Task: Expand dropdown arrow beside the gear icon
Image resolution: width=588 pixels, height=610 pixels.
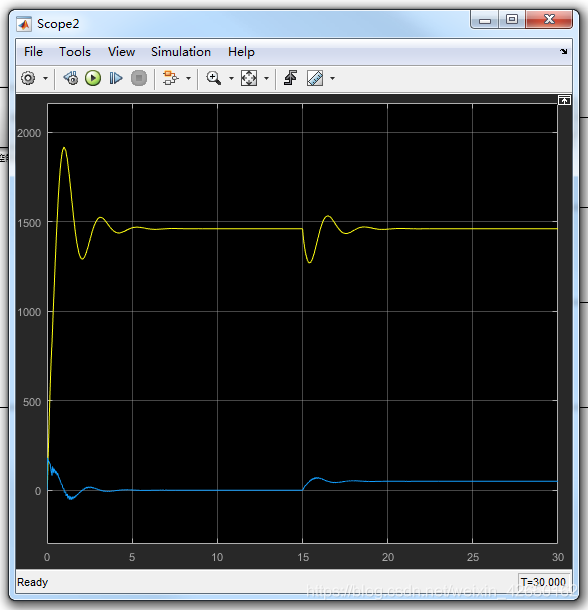Action: tap(46, 79)
